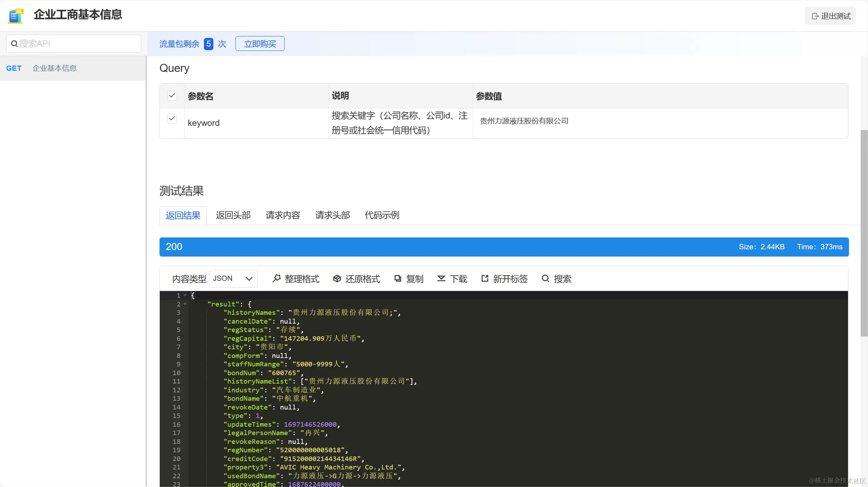Open result in new tab 新开标签
The image size is (868, 487).
[x=485, y=278]
